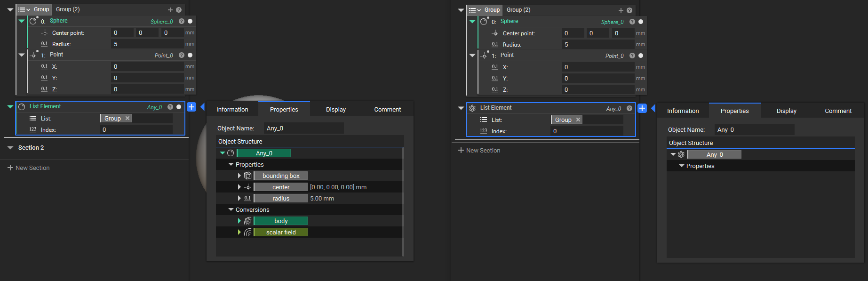Image resolution: width=868 pixels, height=281 pixels.
Task: Add a New Section in the left panel
Action: coord(28,168)
